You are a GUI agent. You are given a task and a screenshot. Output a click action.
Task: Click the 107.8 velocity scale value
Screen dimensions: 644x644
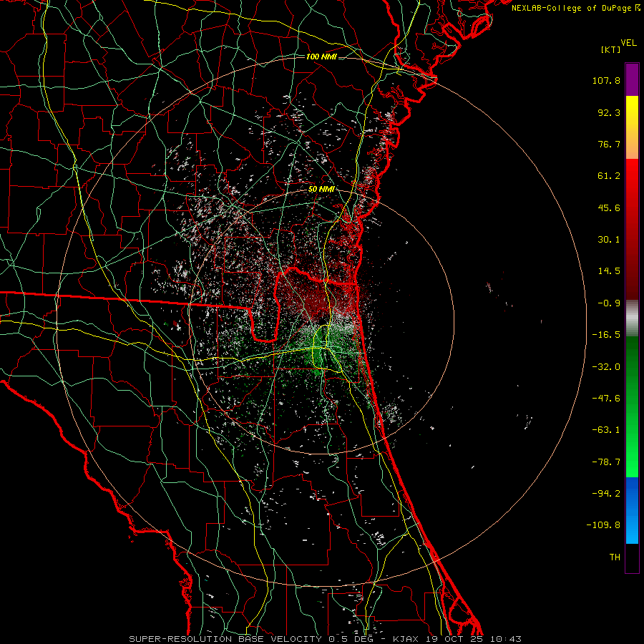(x=606, y=80)
